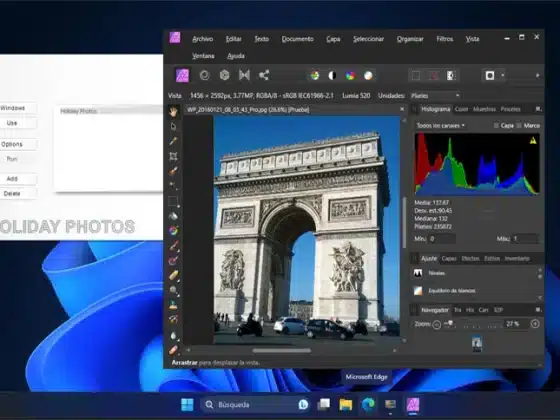Toggle the Quick Mask button
This screenshot has width=560, height=420.
(490, 76)
